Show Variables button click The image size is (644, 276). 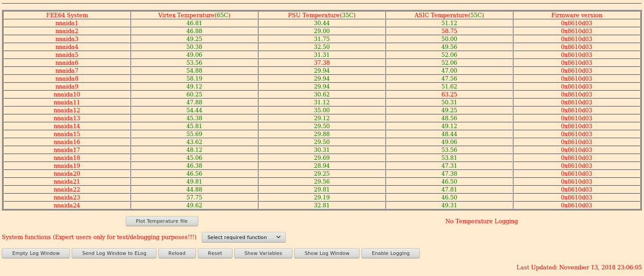(263, 253)
